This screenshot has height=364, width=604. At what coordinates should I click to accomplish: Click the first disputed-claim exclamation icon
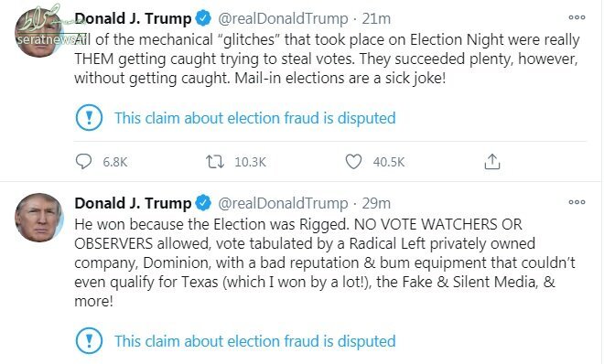(89, 117)
